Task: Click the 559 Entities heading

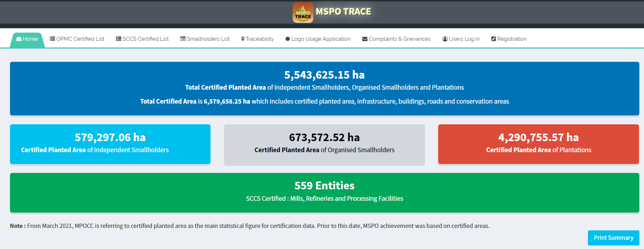Action: pyautogui.click(x=324, y=185)
